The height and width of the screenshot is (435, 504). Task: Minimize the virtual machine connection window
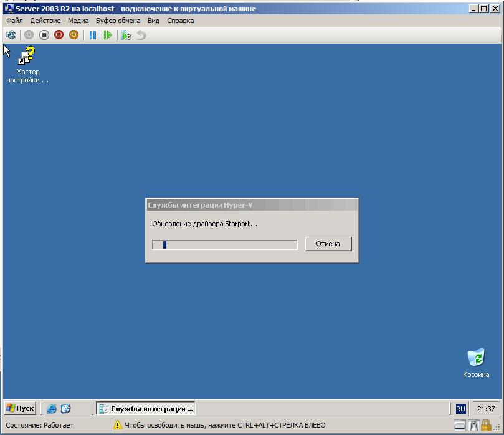(x=473, y=9)
